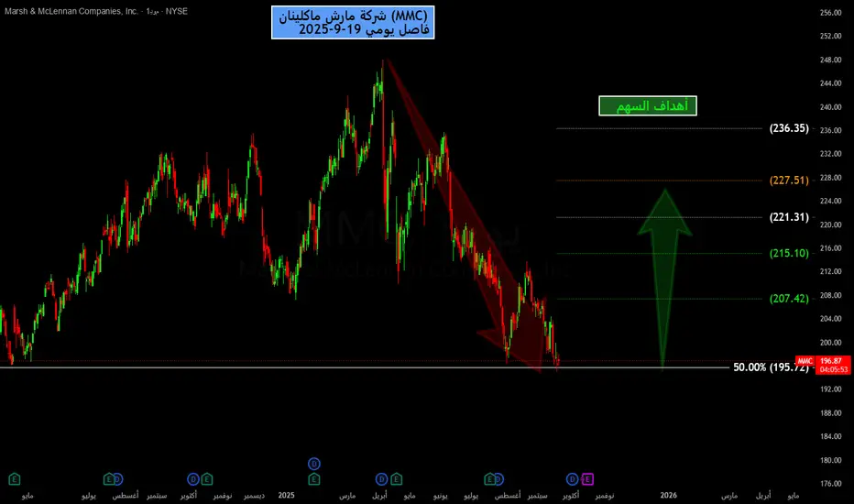Viewport: 854px width, 504px height.
Task: Open the earnings E marker below the raised D marker
Action: (313, 479)
